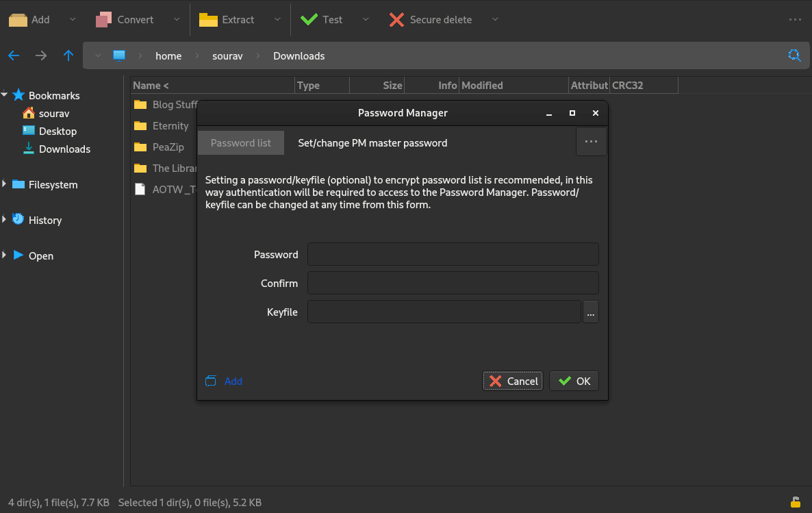812x513 pixels.
Task: Click the Extract toolbar icon
Action: coord(208,20)
